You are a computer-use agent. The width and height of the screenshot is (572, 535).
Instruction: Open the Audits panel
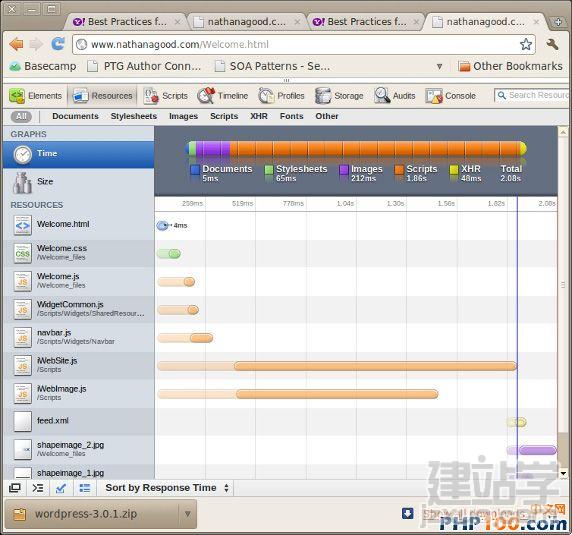click(395, 96)
